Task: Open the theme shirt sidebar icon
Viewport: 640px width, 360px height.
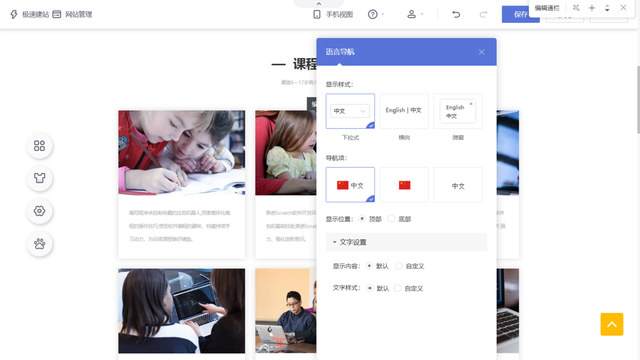Action: 40,178
